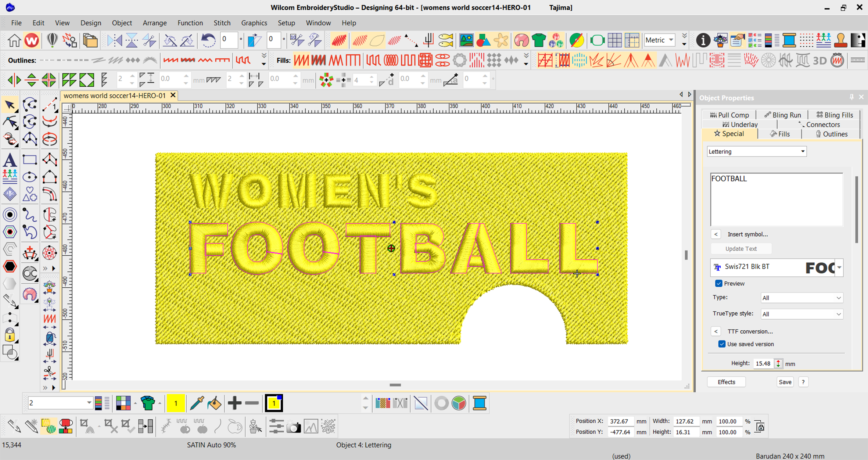Unpin the Object Properties panel
This screenshot has width=868, height=460.
pyautogui.click(x=851, y=97)
